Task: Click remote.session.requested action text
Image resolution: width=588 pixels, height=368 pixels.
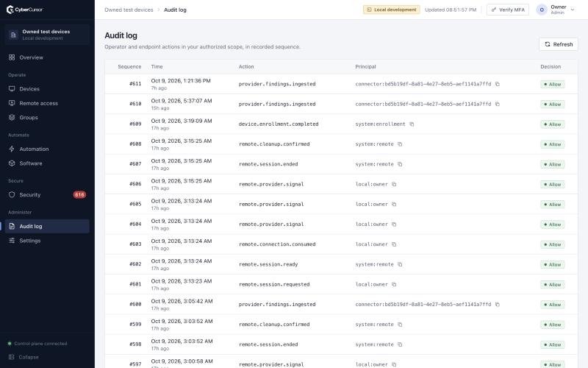Action: click(x=274, y=284)
